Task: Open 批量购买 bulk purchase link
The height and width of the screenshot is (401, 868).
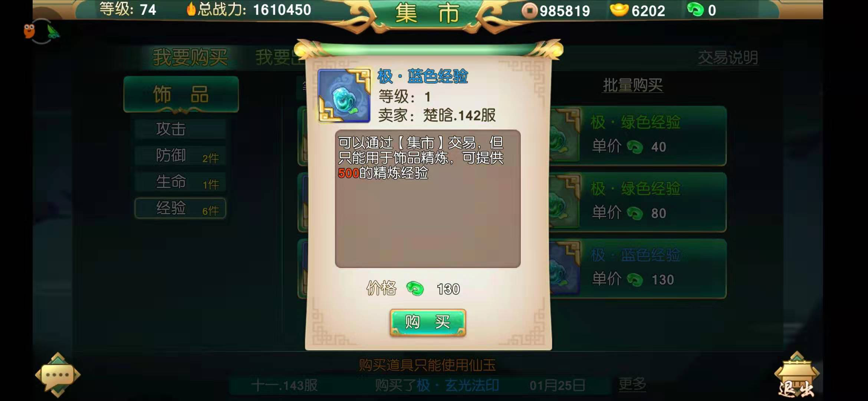Action: pyautogui.click(x=632, y=85)
